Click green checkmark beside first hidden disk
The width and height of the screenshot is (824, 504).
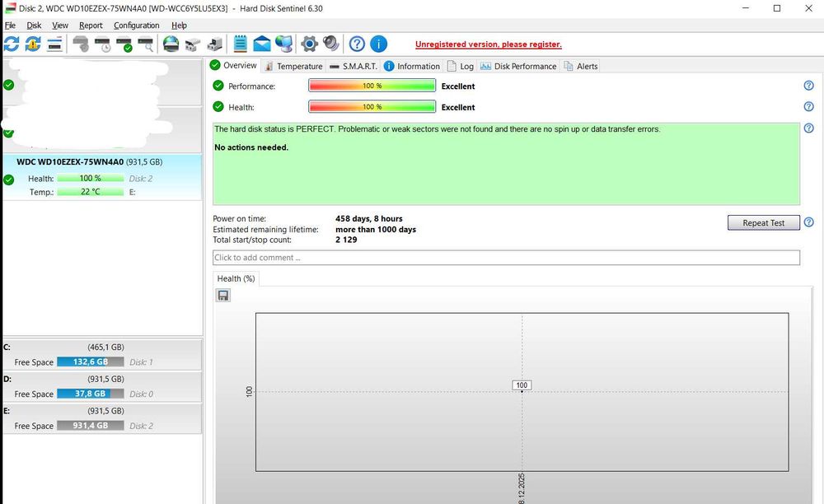(x=9, y=85)
